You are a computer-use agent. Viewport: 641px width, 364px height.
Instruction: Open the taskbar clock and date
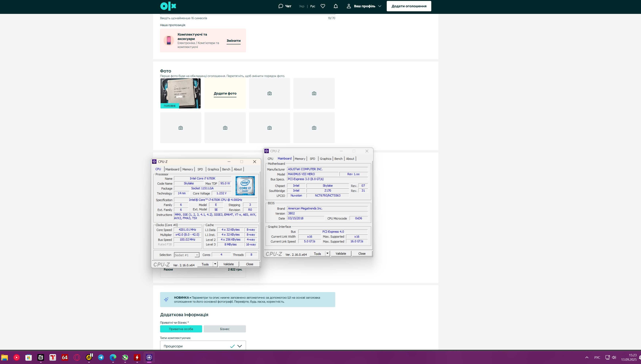[629, 357]
